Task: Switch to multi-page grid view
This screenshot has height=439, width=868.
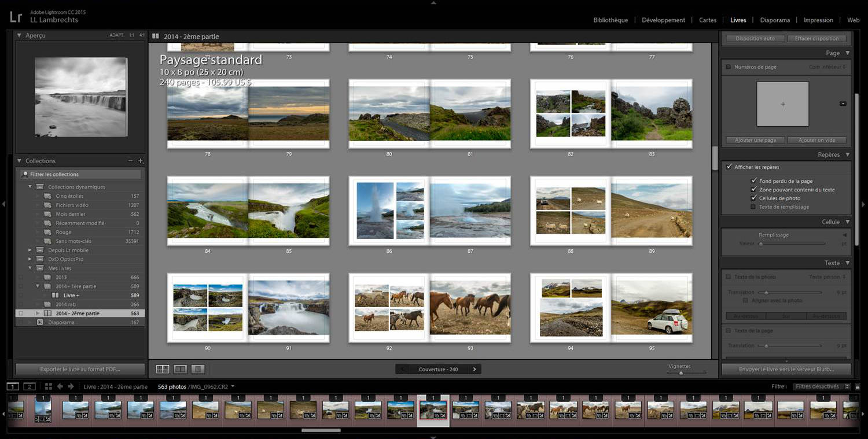Action: click(x=163, y=369)
